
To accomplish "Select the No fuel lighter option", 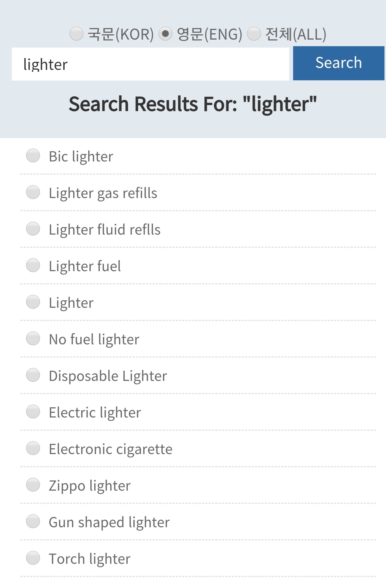I will (33, 339).
